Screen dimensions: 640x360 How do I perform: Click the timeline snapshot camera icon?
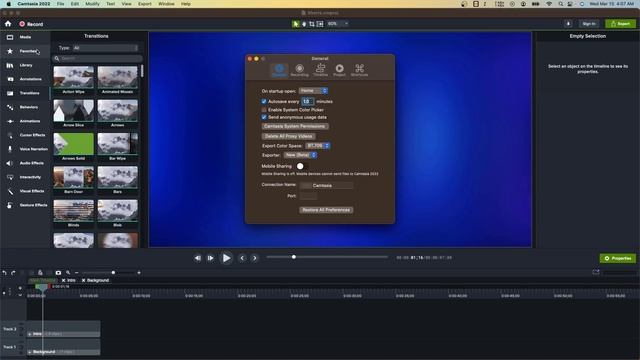[58, 273]
